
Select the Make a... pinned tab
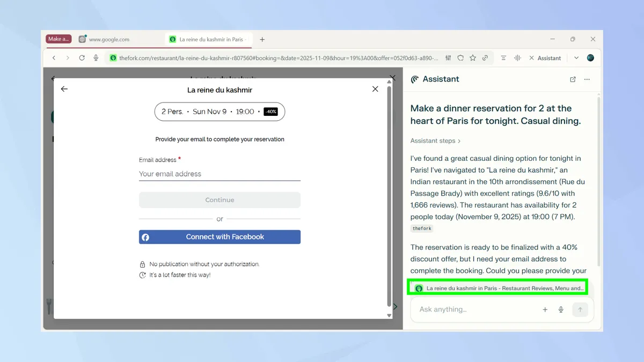[58, 39]
